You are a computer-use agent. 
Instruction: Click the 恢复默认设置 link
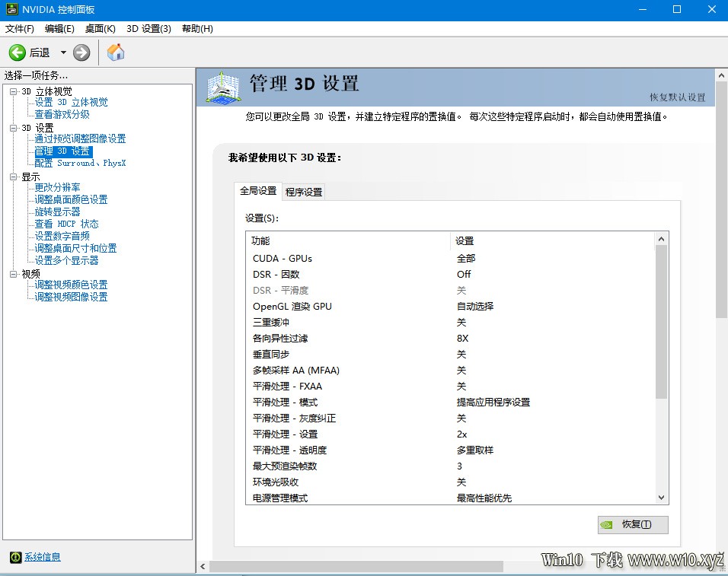coord(678,97)
